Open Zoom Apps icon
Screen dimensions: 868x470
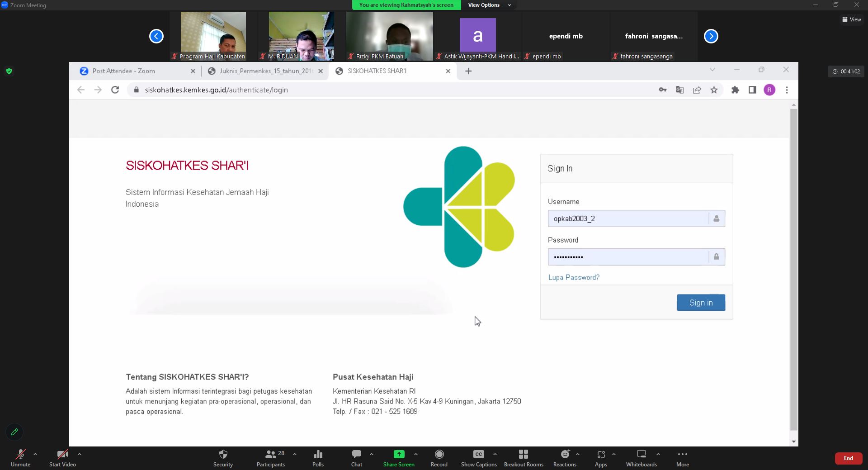pos(601,454)
